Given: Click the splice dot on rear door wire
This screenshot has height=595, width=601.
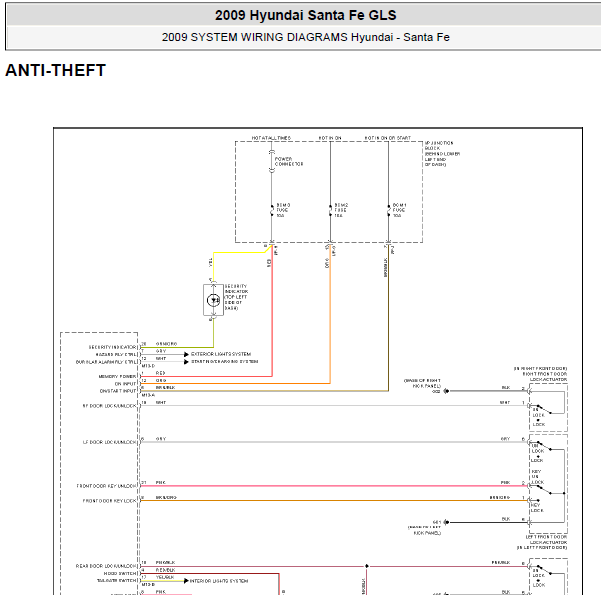Looking at the screenshot, I should tap(367, 566).
